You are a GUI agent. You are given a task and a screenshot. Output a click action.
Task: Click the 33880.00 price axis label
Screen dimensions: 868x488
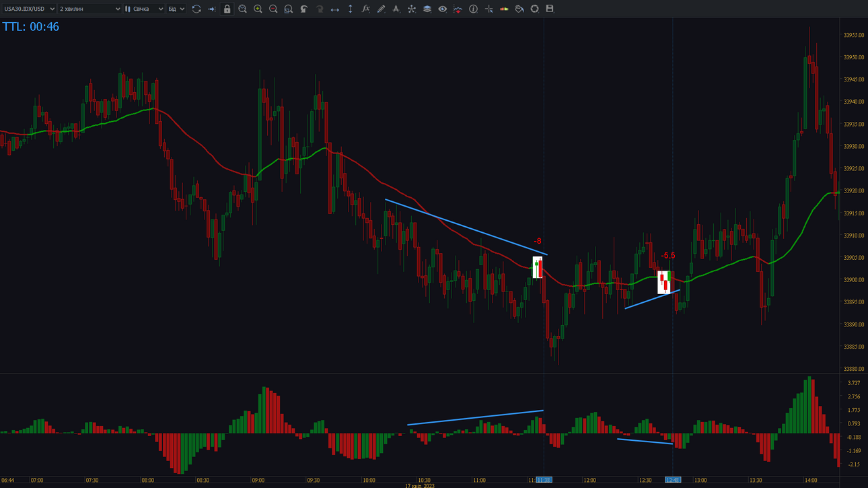pyautogui.click(x=853, y=369)
